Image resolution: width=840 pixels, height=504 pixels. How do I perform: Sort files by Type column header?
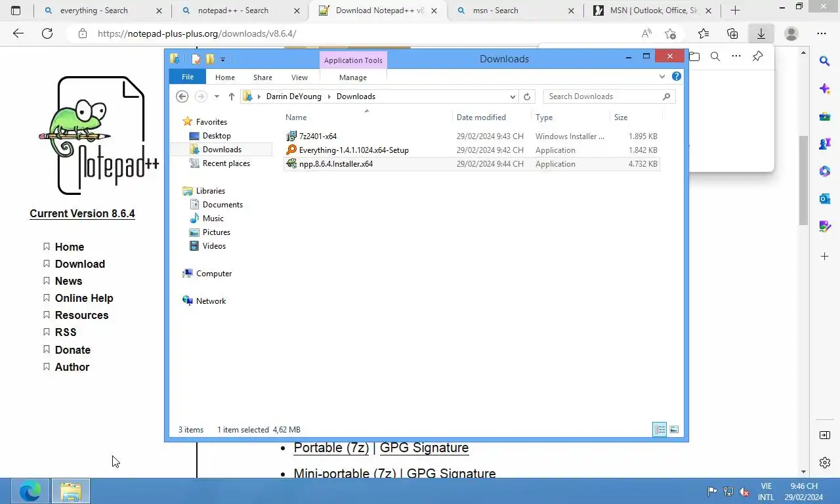tap(544, 117)
